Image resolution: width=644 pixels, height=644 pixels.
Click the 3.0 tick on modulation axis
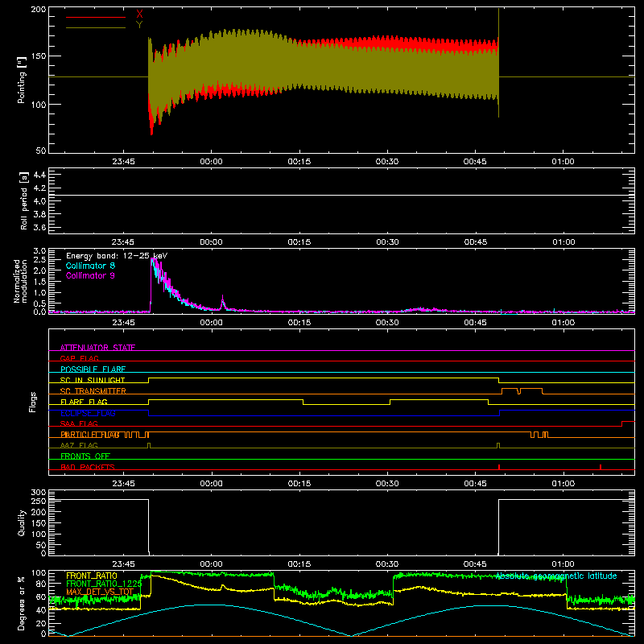(x=39, y=251)
